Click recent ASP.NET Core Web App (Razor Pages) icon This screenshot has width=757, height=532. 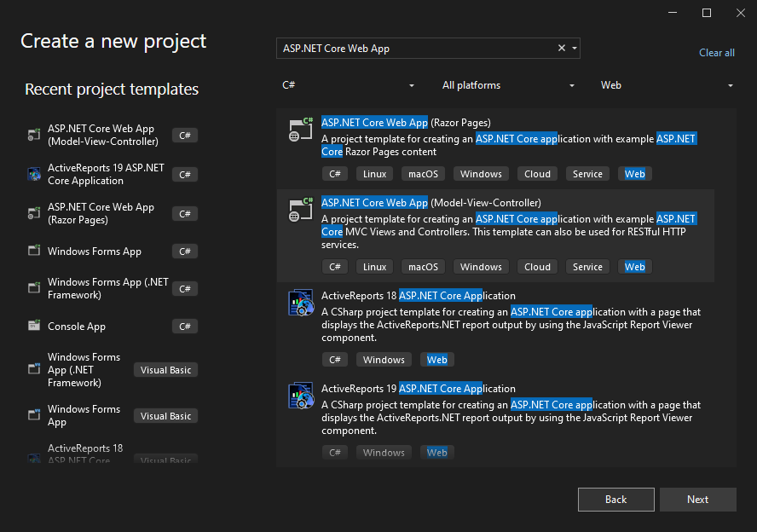34,213
